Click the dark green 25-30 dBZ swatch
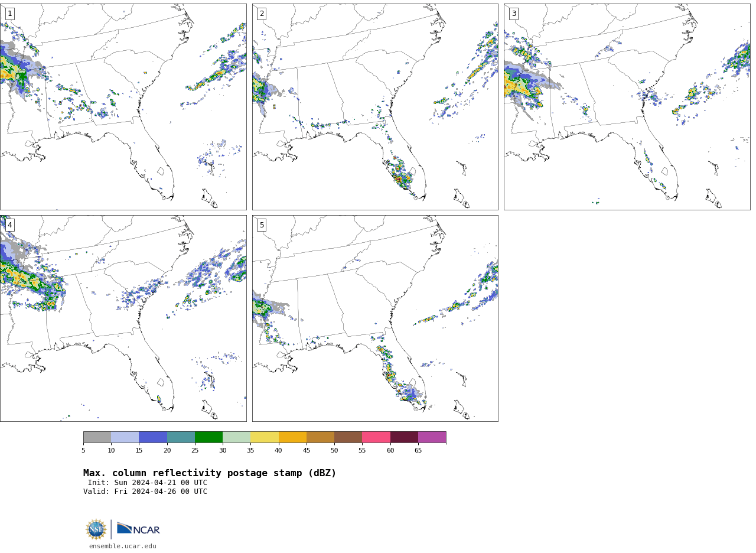756x553 pixels. [208, 437]
